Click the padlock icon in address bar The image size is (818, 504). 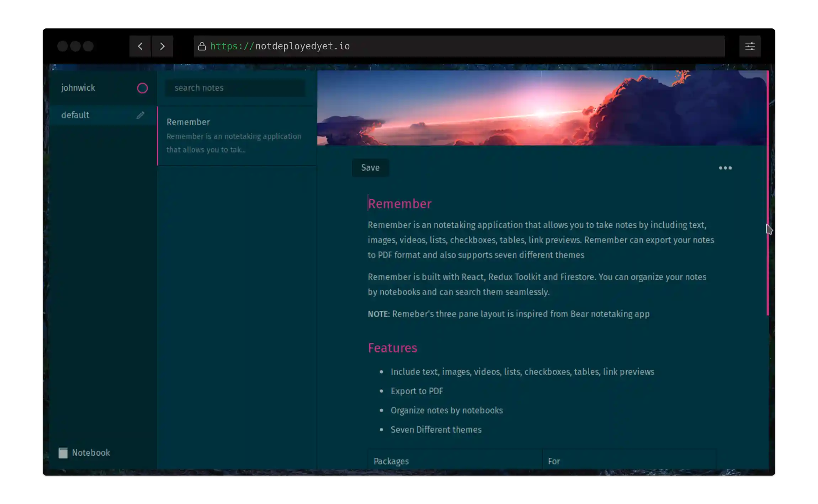coord(202,47)
